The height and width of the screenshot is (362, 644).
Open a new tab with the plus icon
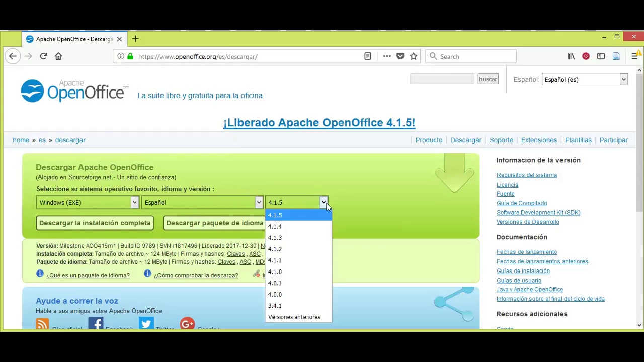pyautogui.click(x=135, y=39)
